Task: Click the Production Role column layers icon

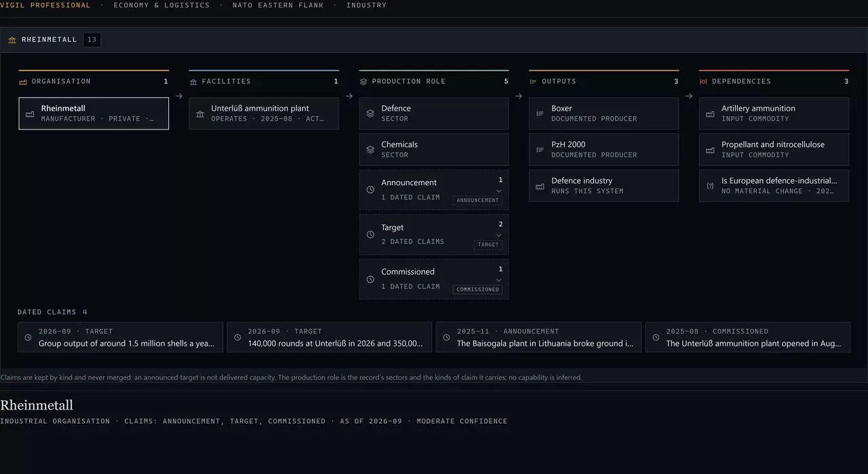Action: point(363,81)
